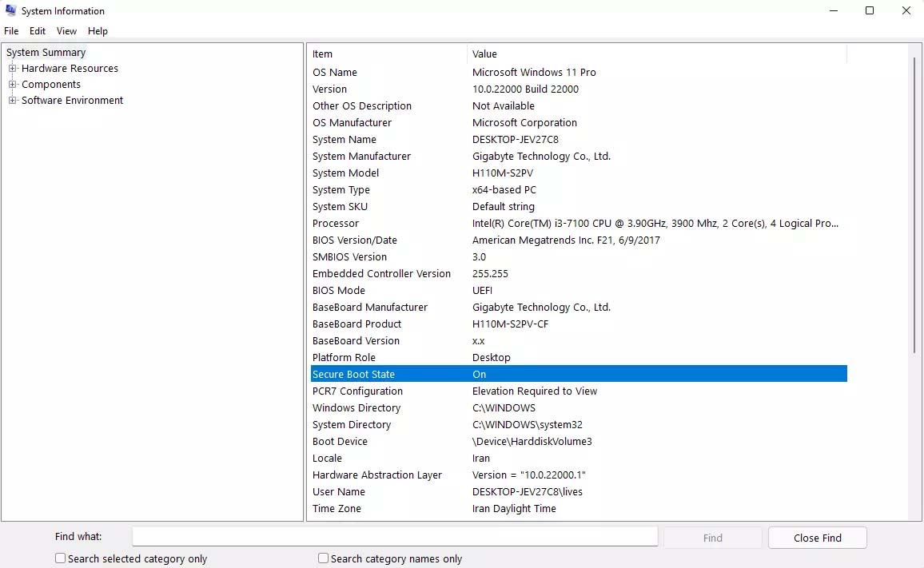This screenshot has height=568, width=924.
Task: Open the File menu
Action: 11,31
